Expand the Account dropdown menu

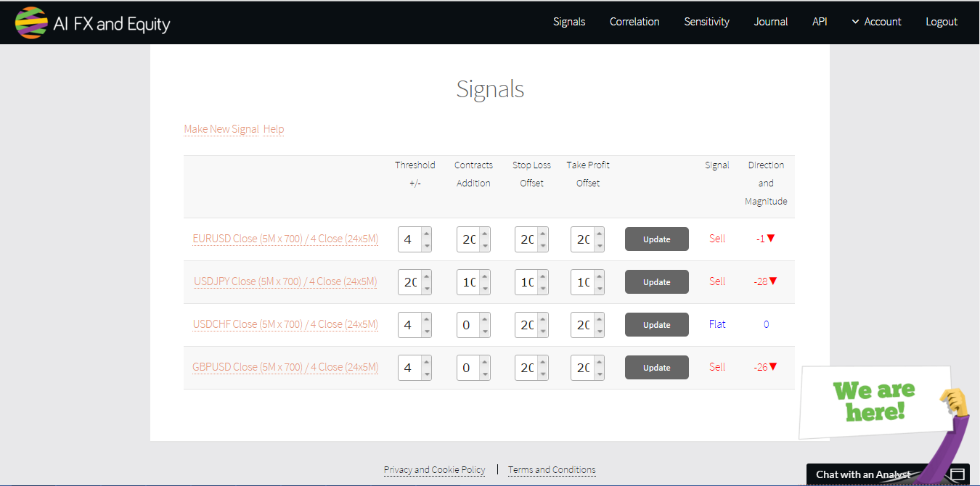[876, 22]
